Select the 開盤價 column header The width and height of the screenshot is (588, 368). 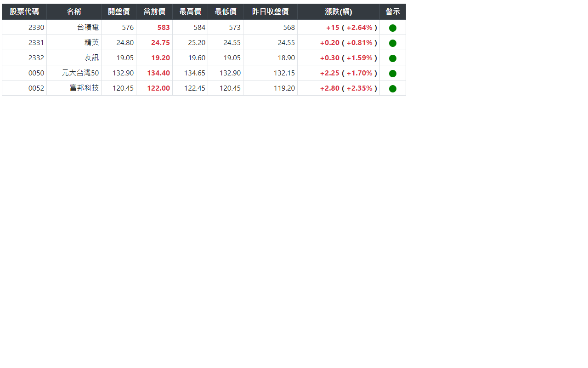point(119,11)
